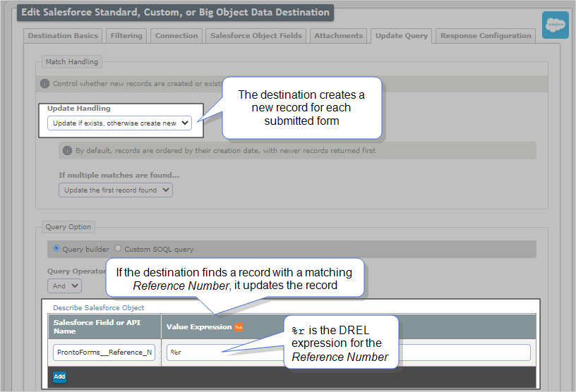Open the Attachments tab
Viewport: 576px width, 392px height.
coord(338,35)
